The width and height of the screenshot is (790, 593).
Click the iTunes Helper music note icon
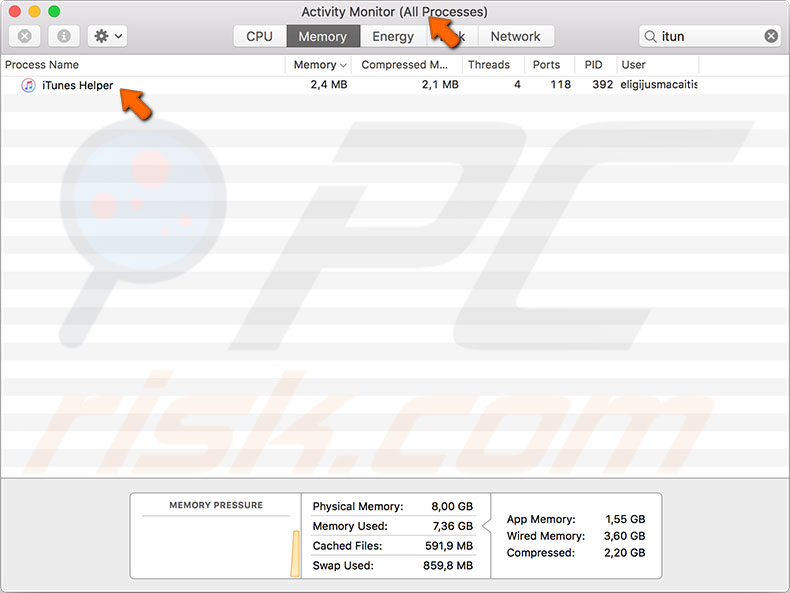coord(28,85)
